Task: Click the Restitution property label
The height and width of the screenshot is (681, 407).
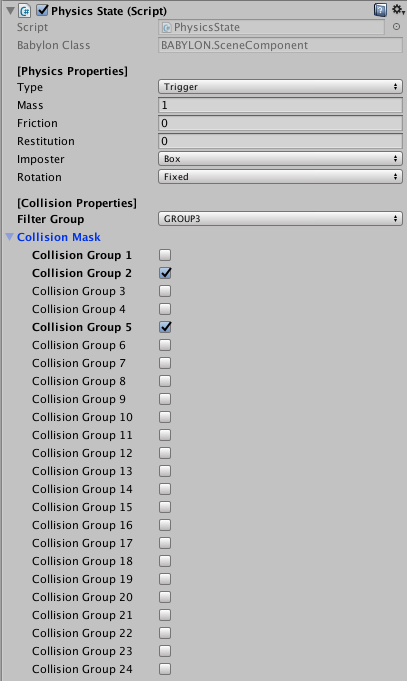Action: 46,142
